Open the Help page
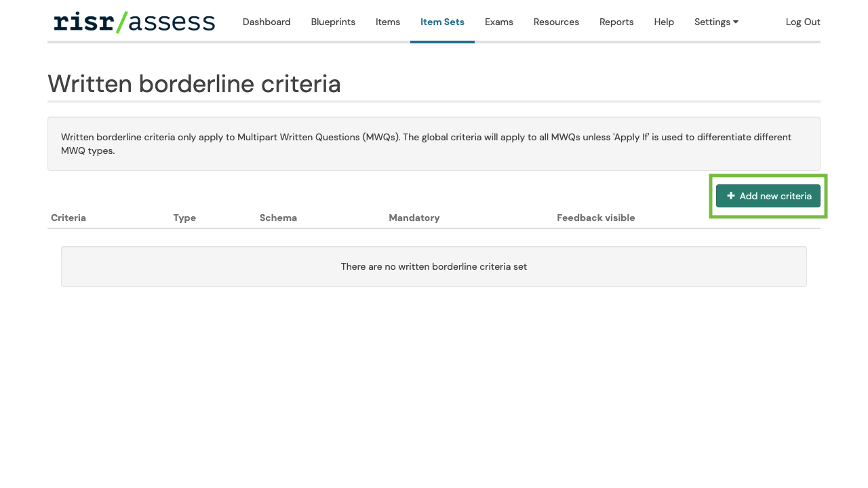 (x=664, y=22)
